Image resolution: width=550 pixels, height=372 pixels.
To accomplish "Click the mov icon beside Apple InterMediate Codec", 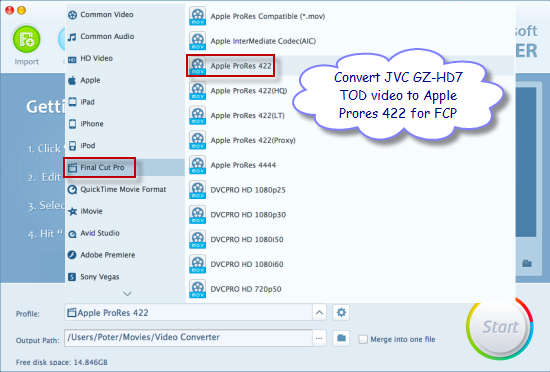I will [197, 41].
